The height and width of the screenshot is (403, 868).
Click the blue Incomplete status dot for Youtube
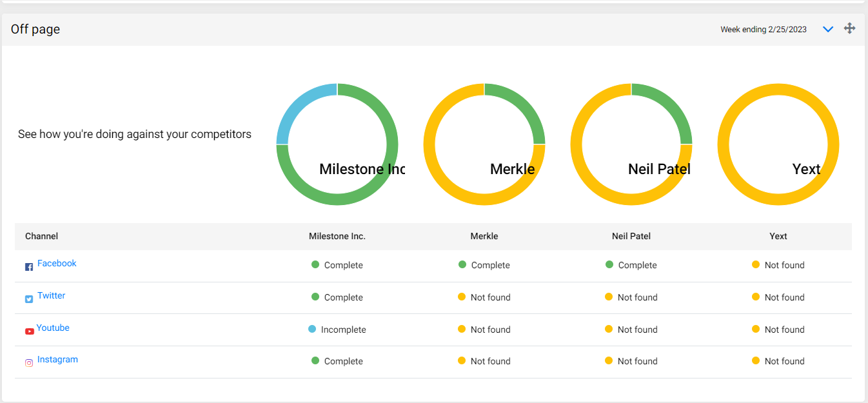(x=312, y=329)
